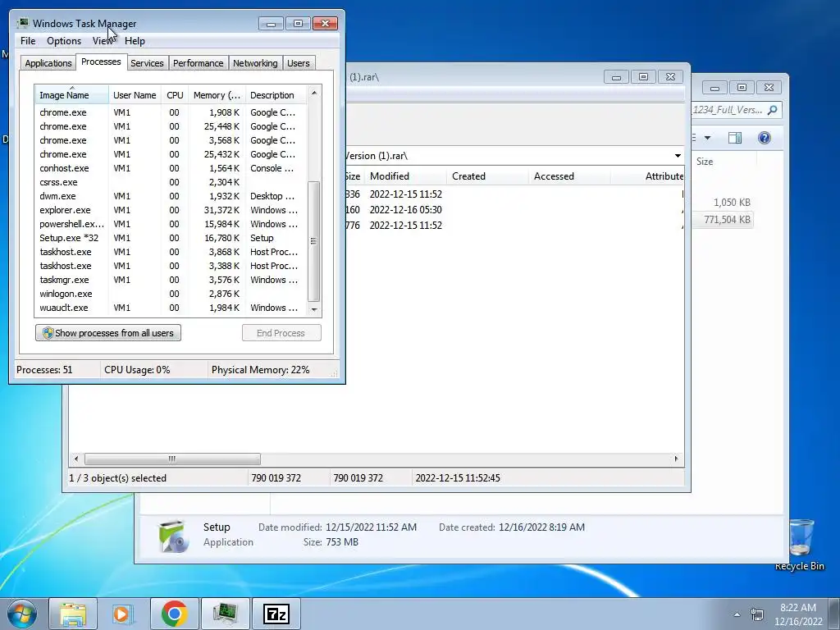Viewport: 840px width, 630px height.
Task: Click the Setup application icon in details pane
Action: [x=174, y=535]
